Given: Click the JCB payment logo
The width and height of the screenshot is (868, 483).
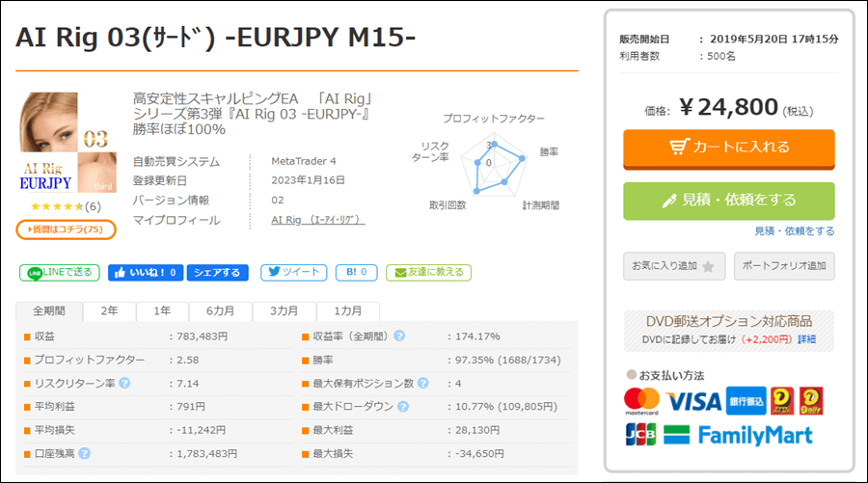Looking at the screenshot, I should pyautogui.click(x=641, y=434).
